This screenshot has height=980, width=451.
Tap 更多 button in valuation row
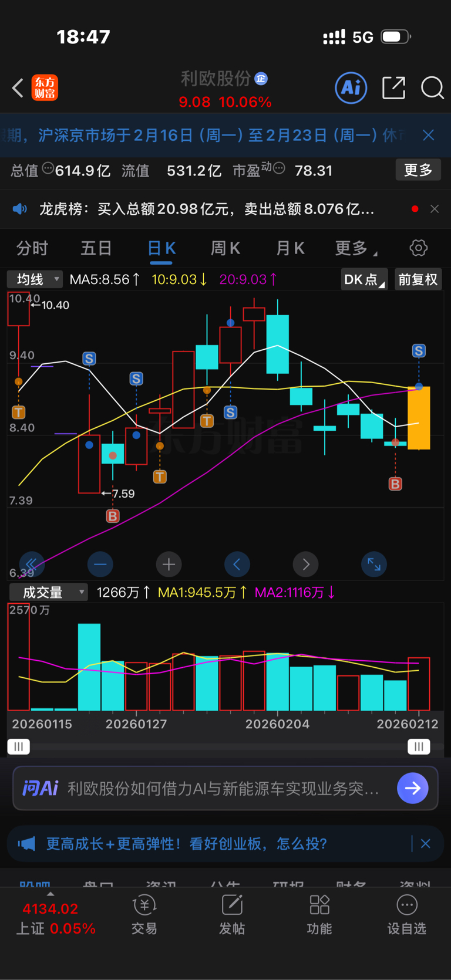(418, 170)
